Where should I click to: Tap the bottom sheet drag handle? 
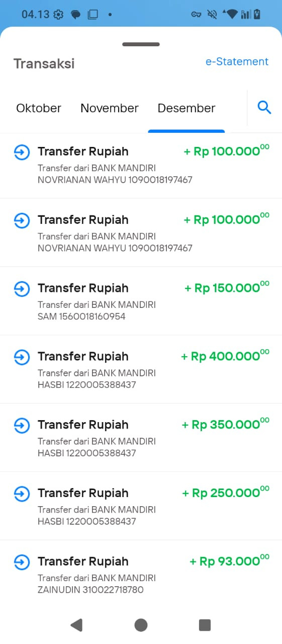pos(141,44)
